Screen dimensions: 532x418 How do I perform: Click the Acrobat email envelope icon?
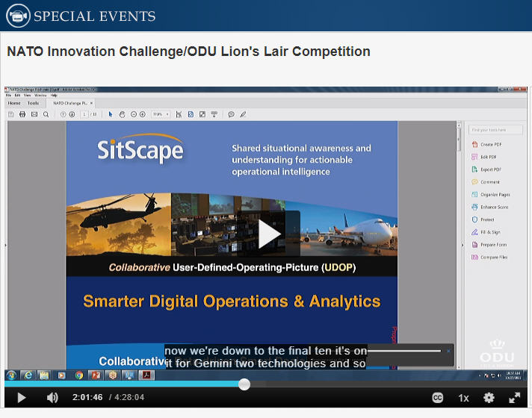coord(34,114)
